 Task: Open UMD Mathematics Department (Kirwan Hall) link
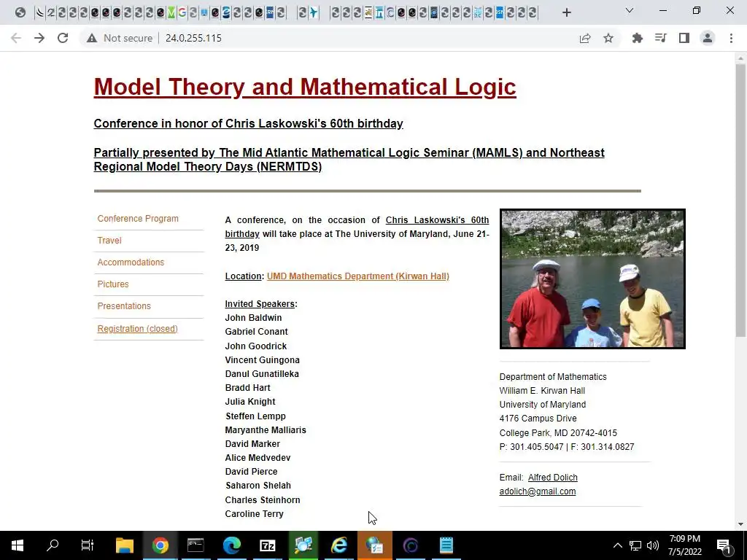coord(357,276)
